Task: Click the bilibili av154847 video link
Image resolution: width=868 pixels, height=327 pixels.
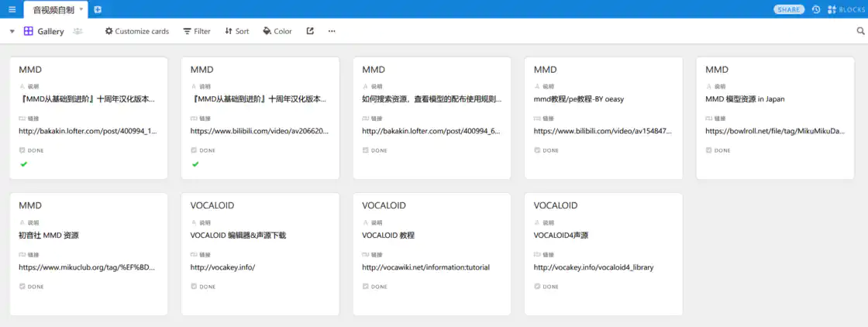Action: click(604, 132)
